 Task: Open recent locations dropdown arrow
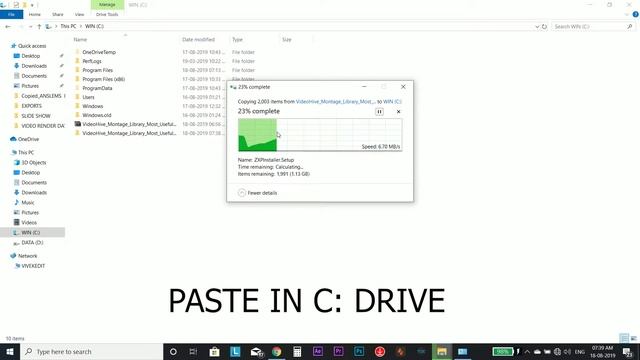30,27
